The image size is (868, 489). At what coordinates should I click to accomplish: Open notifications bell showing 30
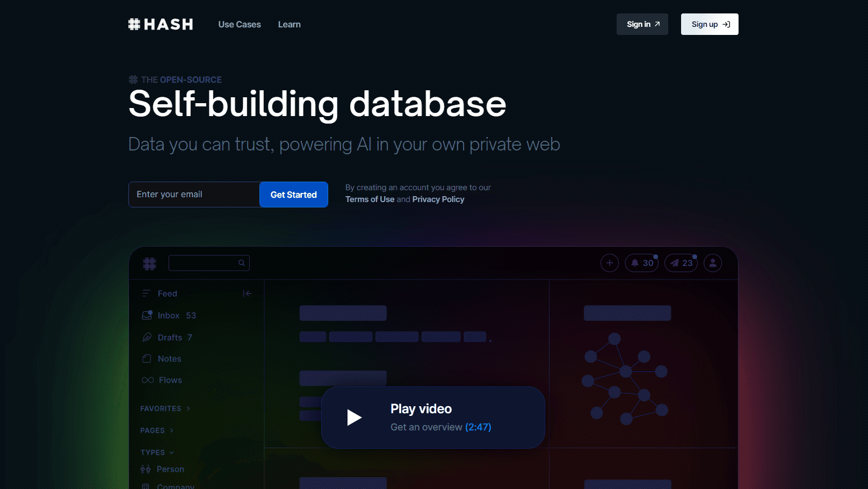642,263
